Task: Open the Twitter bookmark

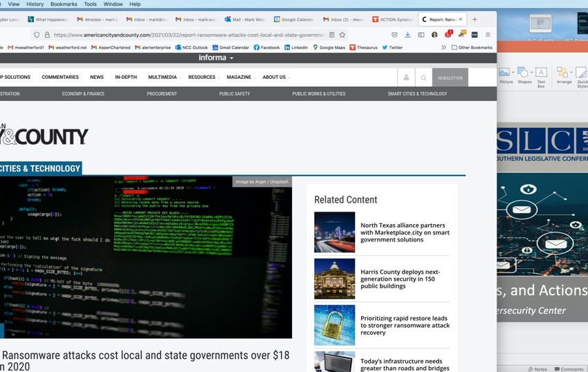Action: (x=392, y=47)
